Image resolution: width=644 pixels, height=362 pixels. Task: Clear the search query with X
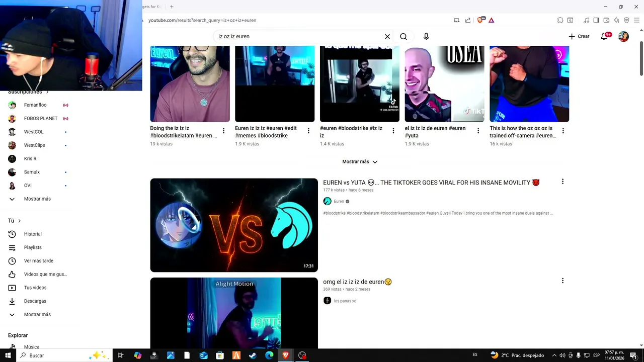[x=387, y=36]
